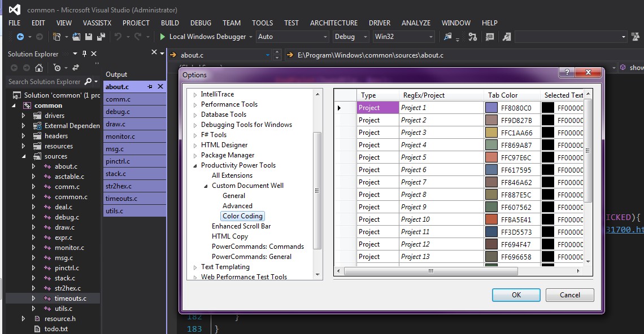Click the Home icon in Solution Explorer

pyautogui.click(x=39, y=67)
